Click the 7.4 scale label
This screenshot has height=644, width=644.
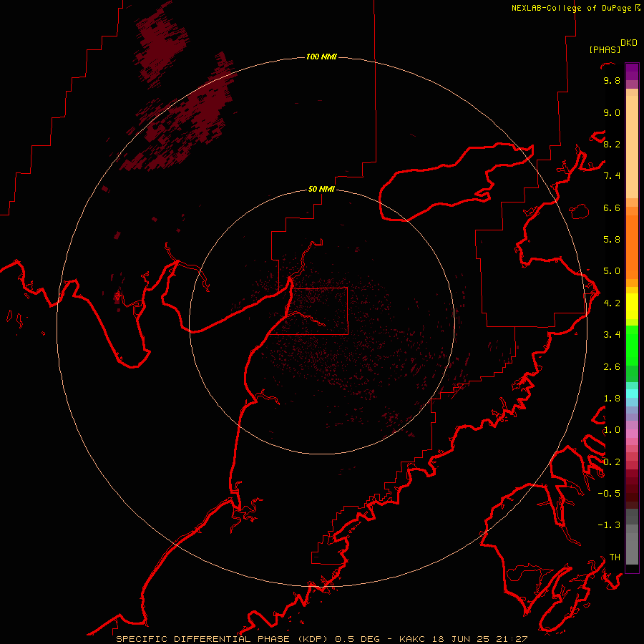point(612,175)
